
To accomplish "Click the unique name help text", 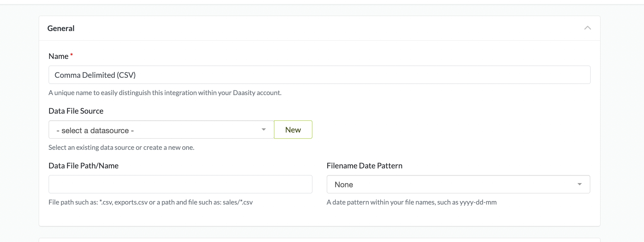I will pos(165,93).
